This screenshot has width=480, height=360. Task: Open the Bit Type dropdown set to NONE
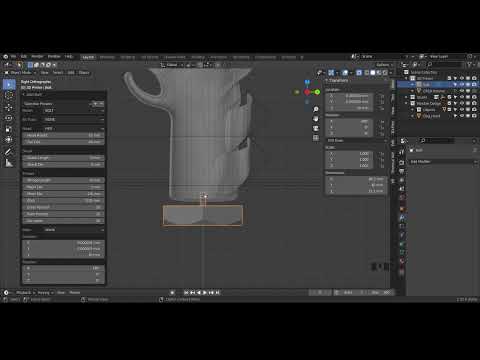[73, 119]
